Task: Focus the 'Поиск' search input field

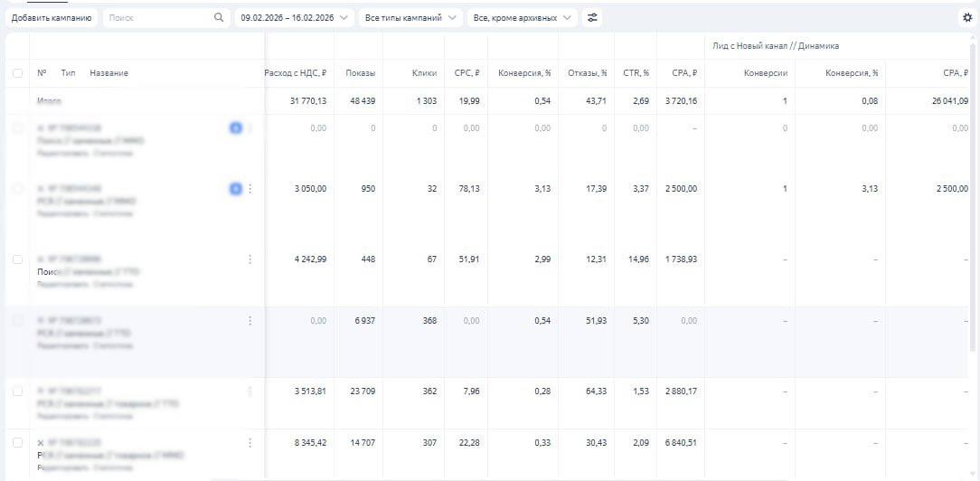Action: tap(155, 17)
